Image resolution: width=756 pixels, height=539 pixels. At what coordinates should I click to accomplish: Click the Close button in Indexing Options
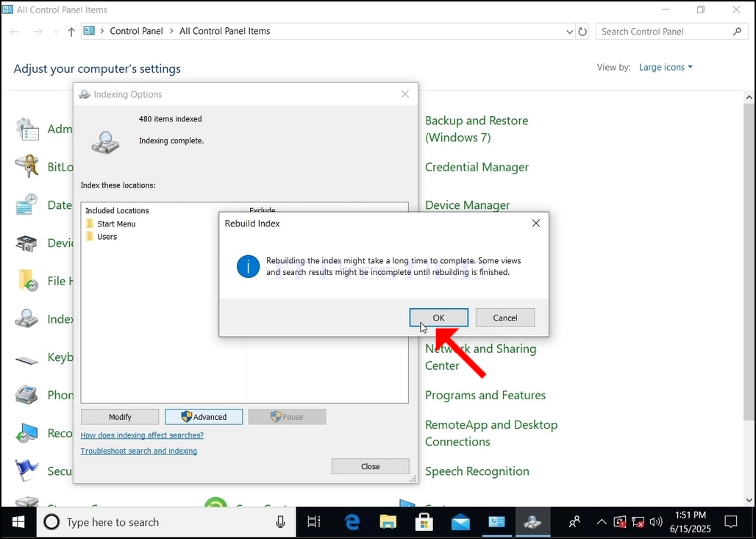[x=371, y=466]
